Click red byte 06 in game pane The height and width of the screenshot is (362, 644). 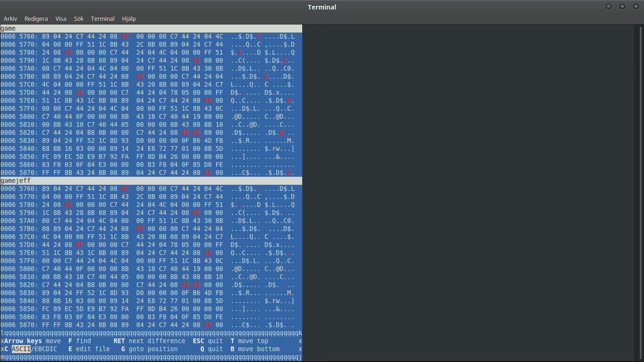pos(197,132)
